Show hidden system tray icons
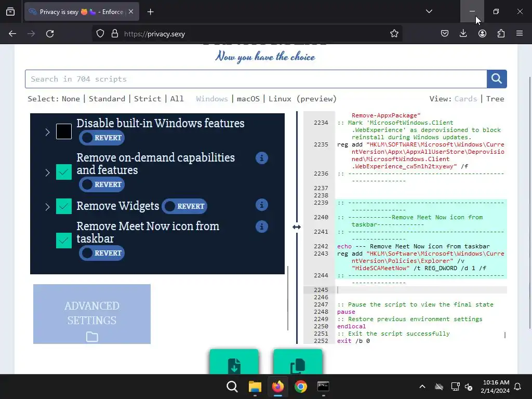Image resolution: width=532 pixels, height=399 pixels. coord(422,387)
